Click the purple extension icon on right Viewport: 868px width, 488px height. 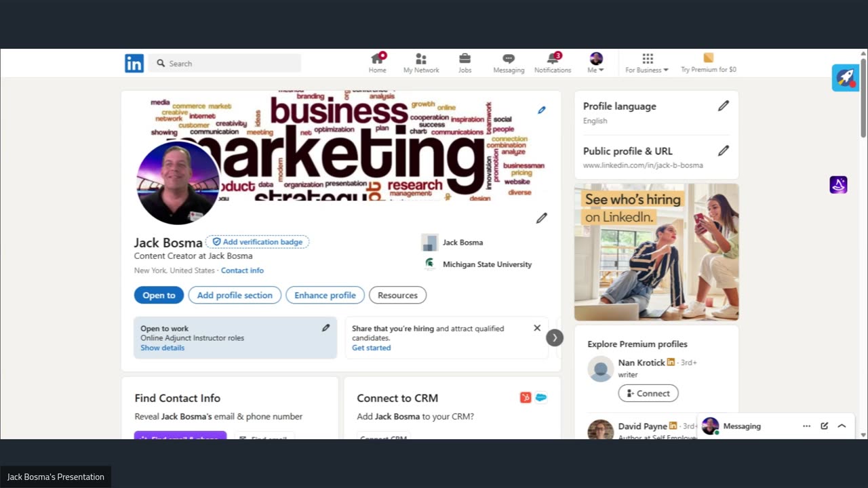[x=838, y=184]
